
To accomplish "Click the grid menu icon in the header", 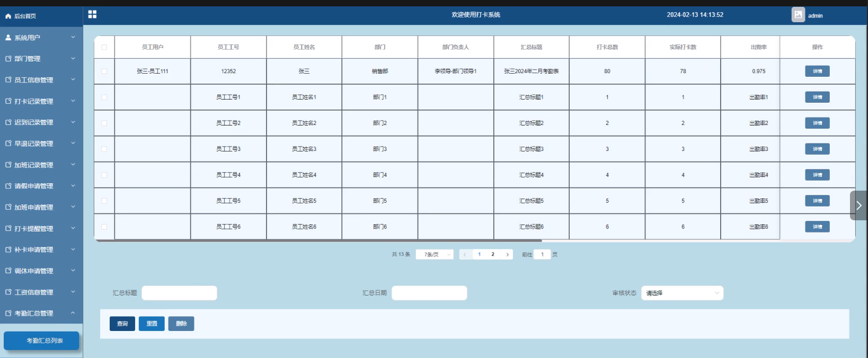I will tap(92, 14).
